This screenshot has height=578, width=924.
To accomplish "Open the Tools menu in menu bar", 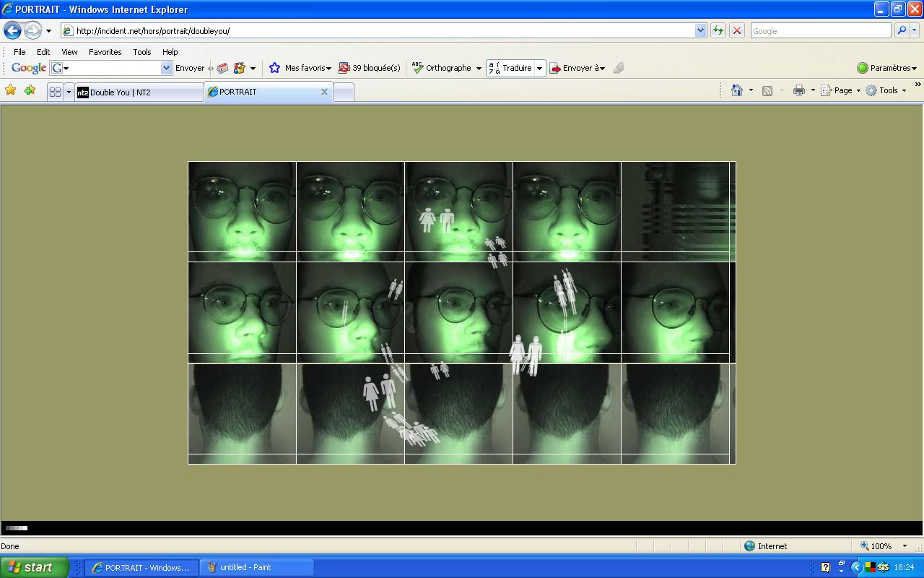I will click(x=142, y=52).
